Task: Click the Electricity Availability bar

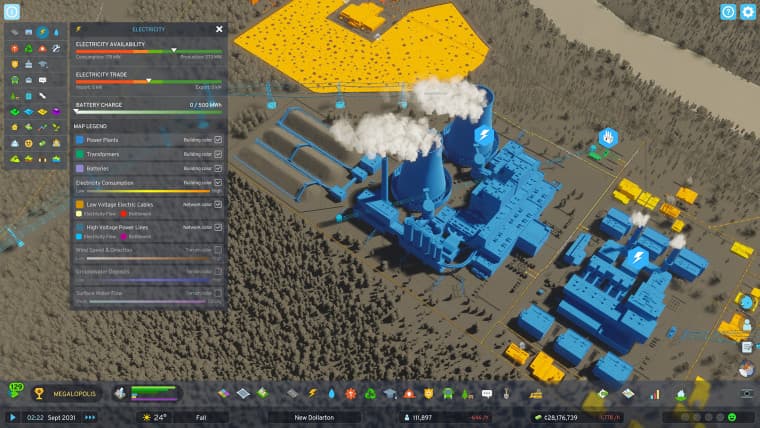Action: pos(149,51)
